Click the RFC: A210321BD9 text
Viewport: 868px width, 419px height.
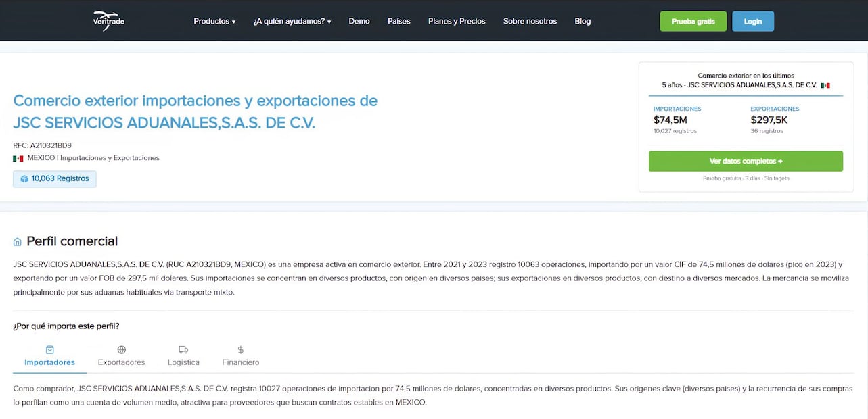pyautogui.click(x=42, y=145)
